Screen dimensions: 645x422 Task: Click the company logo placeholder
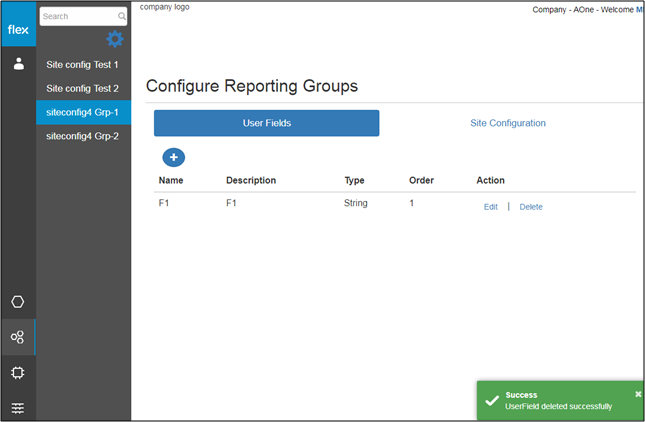click(165, 7)
